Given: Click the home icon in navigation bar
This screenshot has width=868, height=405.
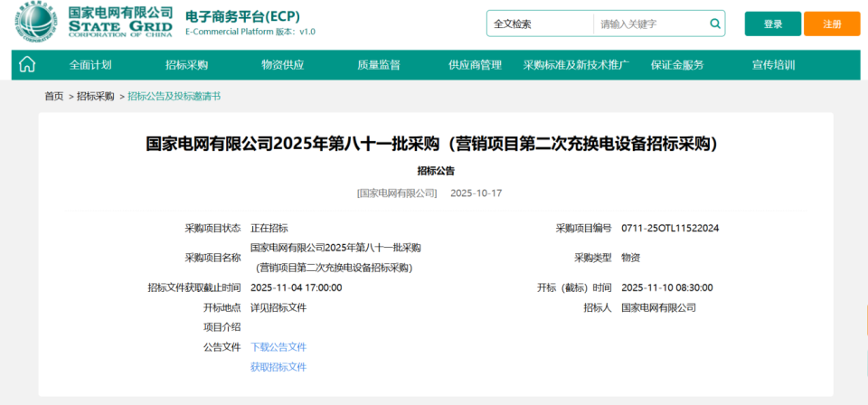Looking at the screenshot, I should (26, 65).
